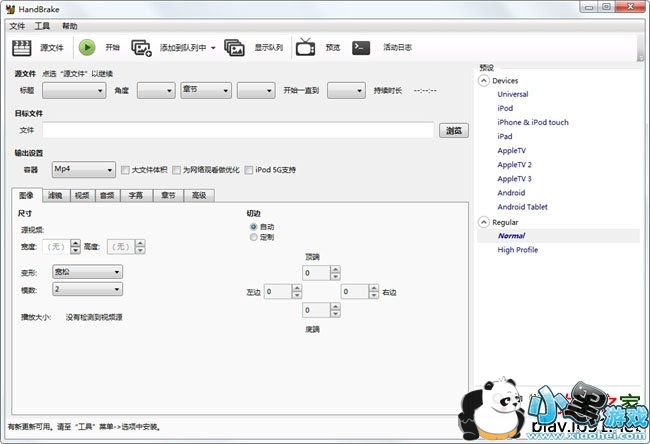Open the Mp4 container dropdown

tap(84, 170)
